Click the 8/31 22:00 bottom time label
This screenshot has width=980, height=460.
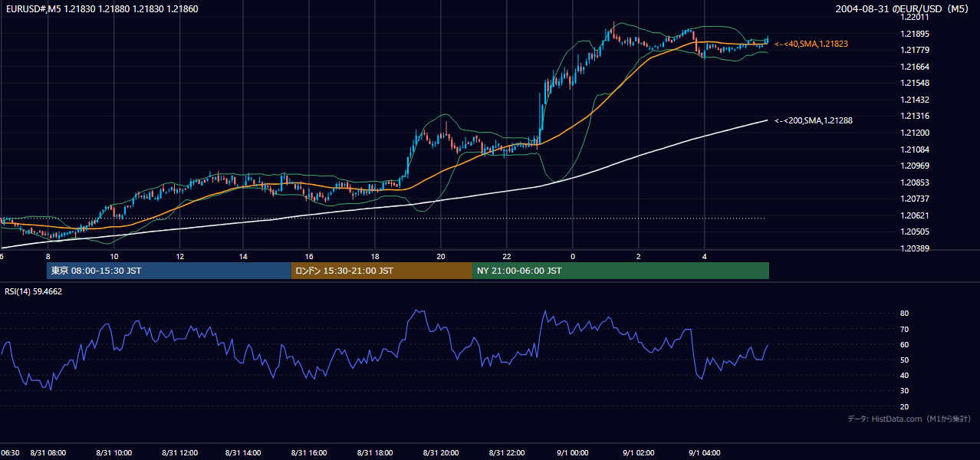tap(507, 452)
